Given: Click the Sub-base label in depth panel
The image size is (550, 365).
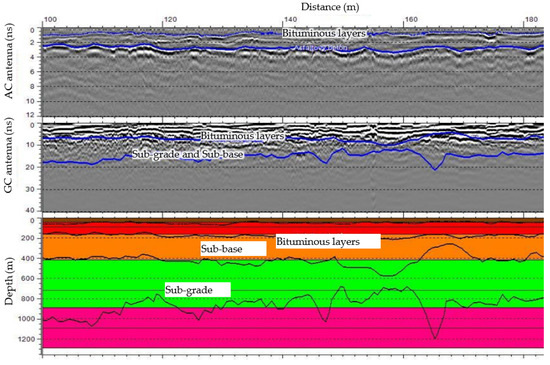Looking at the screenshot, I should coord(233,249).
